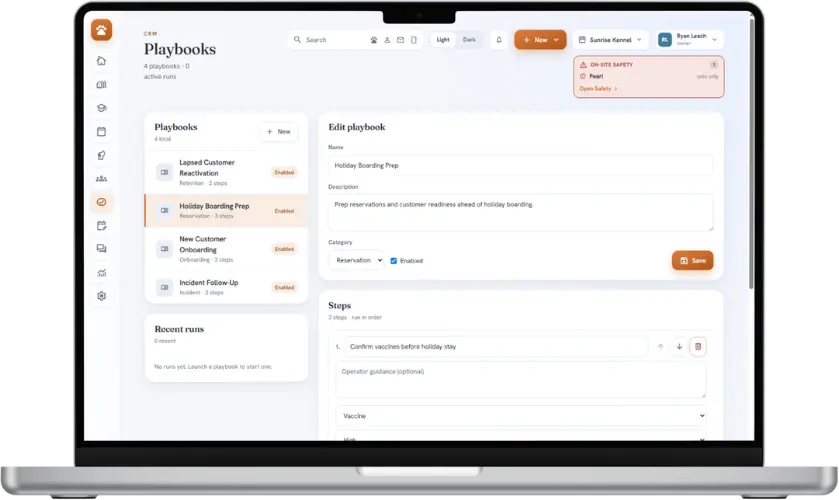Click the Description text area
Viewport: 839px width, 500px height.
(521, 213)
